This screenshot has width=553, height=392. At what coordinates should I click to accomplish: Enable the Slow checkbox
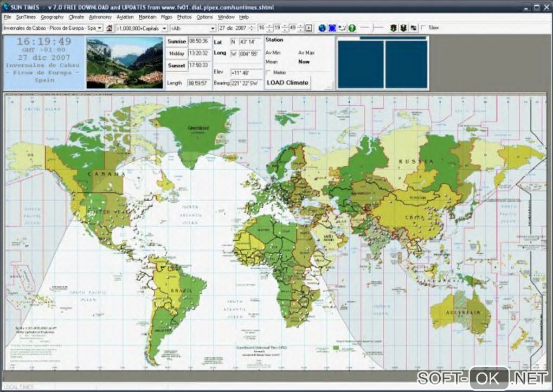click(x=423, y=28)
